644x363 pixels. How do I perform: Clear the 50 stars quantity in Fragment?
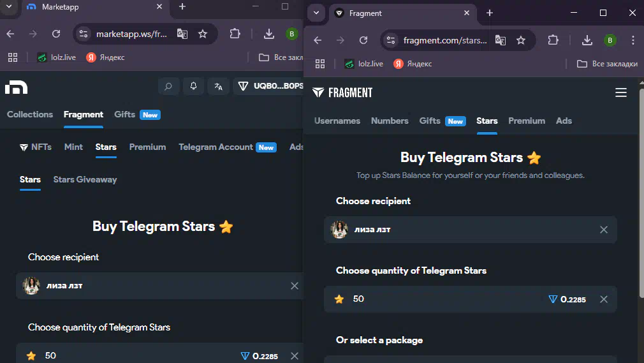(604, 299)
